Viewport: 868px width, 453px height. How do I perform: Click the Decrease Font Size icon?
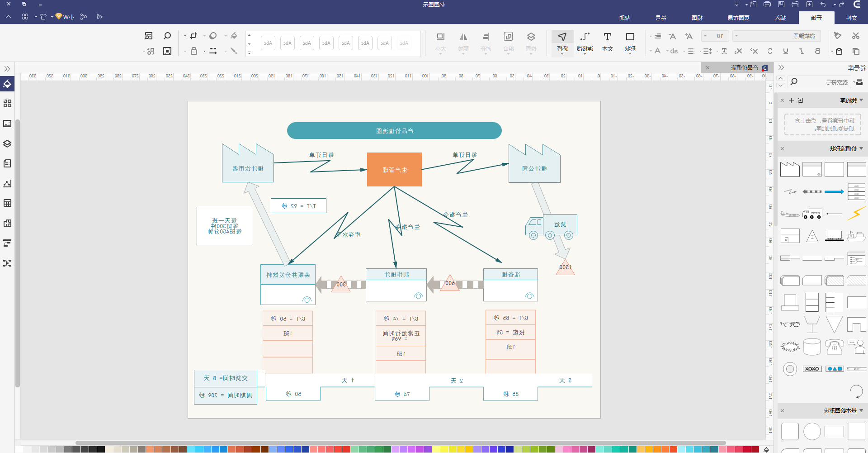672,36
